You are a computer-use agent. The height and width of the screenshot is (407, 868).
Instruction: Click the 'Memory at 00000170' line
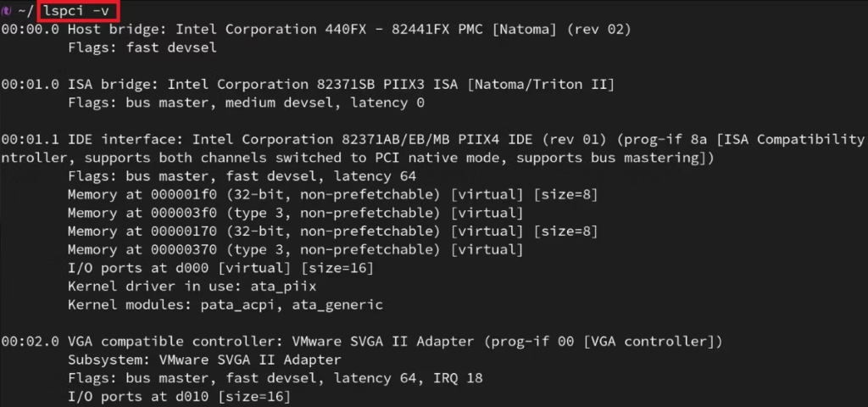point(332,231)
